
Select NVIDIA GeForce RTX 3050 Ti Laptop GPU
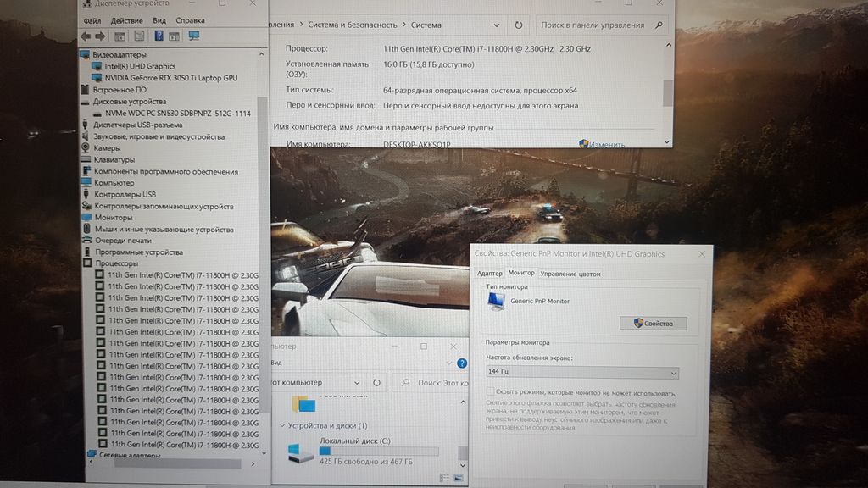click(x=170, y=78)
